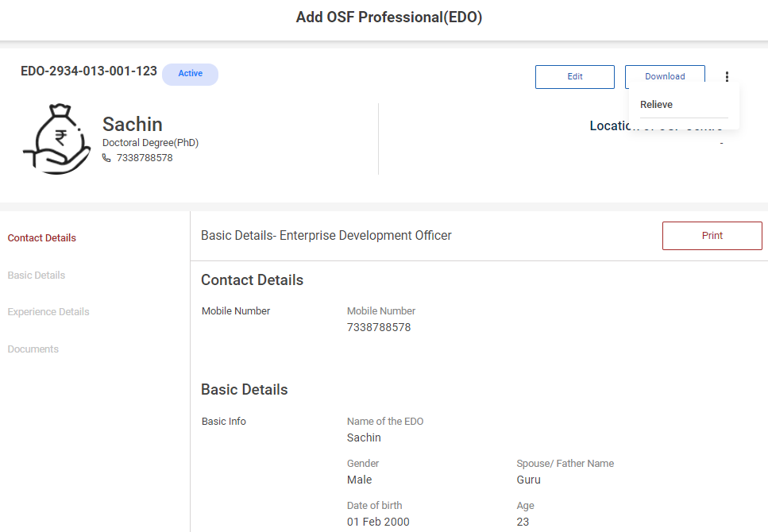Click the EDO-2934-013-001-123 ID text

click(89, 71)
